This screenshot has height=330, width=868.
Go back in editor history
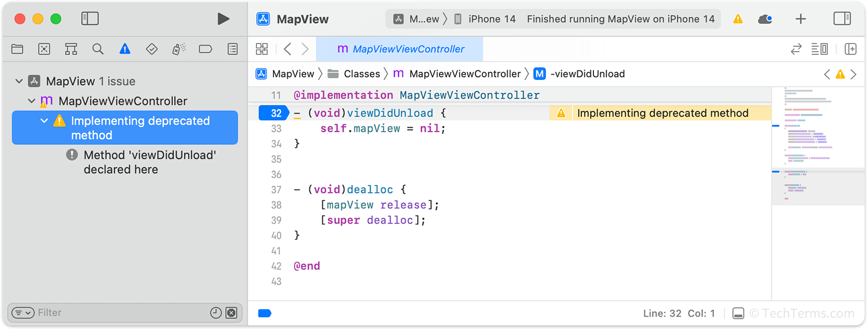pyautogui.click(x=287, y=49)
